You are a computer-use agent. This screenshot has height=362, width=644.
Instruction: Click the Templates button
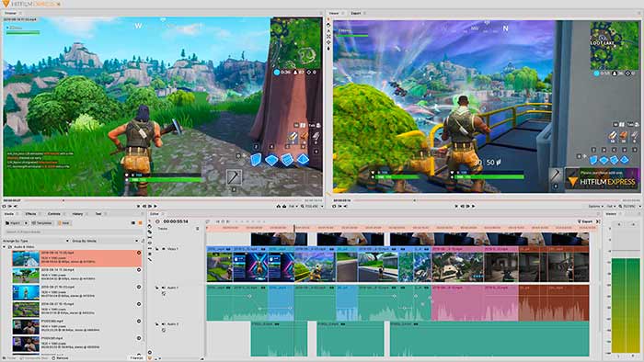pos(42,223)
